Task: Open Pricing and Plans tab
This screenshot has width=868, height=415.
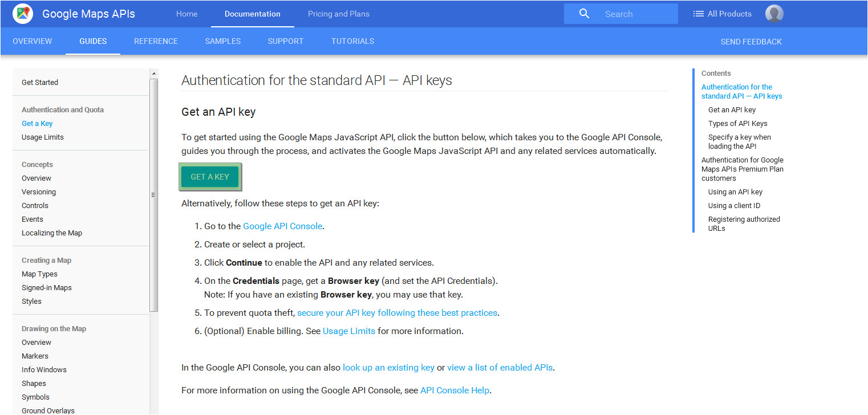Action: click(339, 14)
